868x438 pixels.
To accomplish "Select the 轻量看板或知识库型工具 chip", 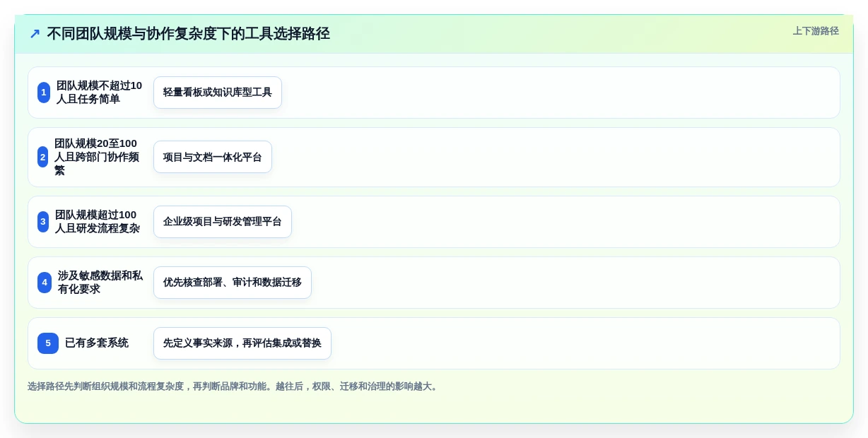I will tap(218, 93).
